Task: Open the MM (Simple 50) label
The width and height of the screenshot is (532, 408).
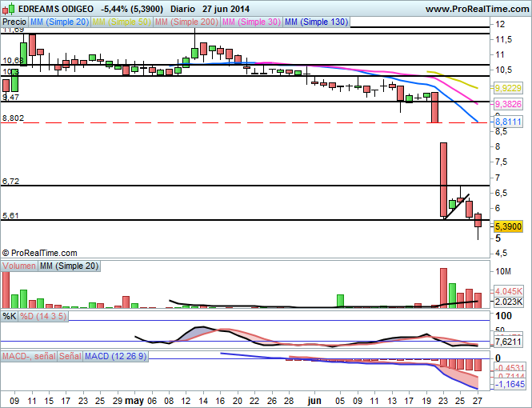Action: coord(122,22)
